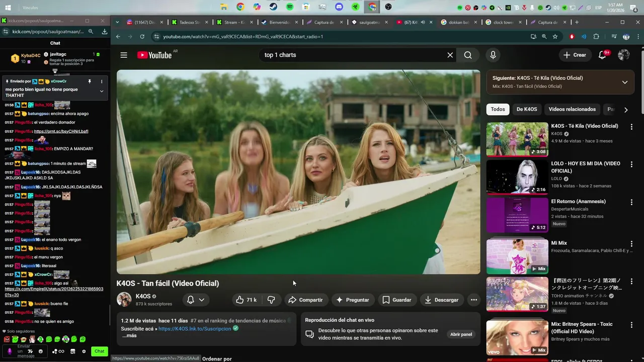Open a new Chrome tab
Screen dimensions: 644x362
tap(577, 22)
